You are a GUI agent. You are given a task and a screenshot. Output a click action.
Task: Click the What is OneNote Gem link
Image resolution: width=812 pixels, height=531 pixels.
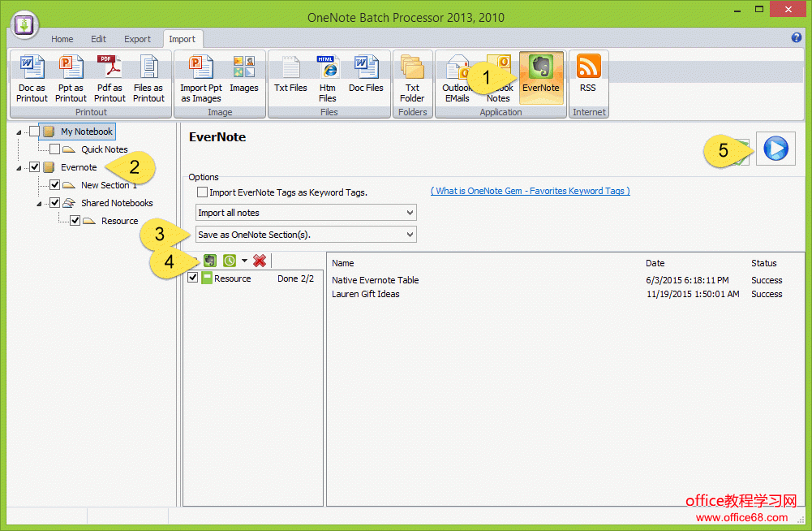(x=529, y=191)
